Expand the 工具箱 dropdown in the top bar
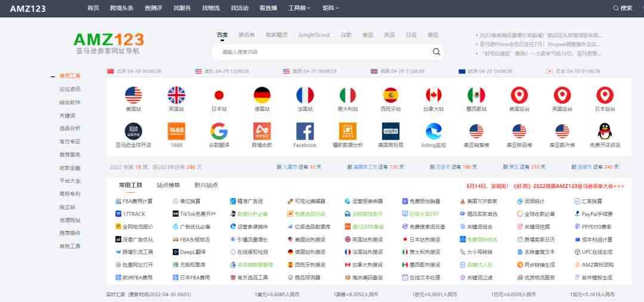 tap(299, 8)
